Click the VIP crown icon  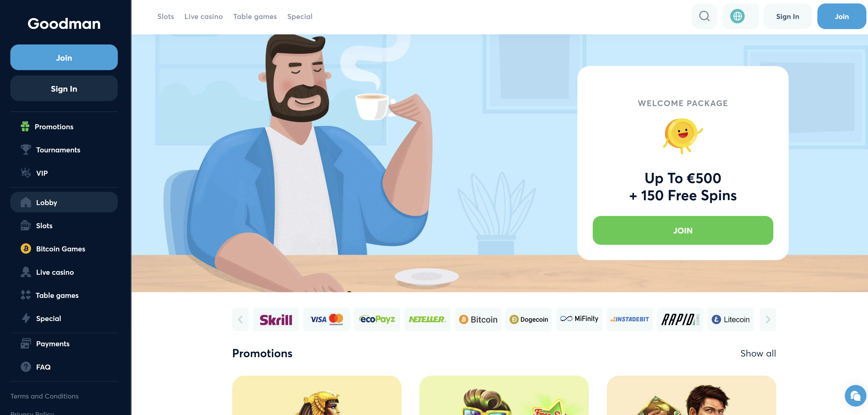26,173
